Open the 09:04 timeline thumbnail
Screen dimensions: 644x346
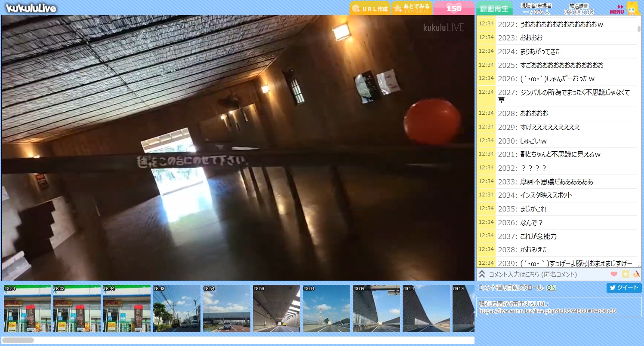[x=326, y=308]
